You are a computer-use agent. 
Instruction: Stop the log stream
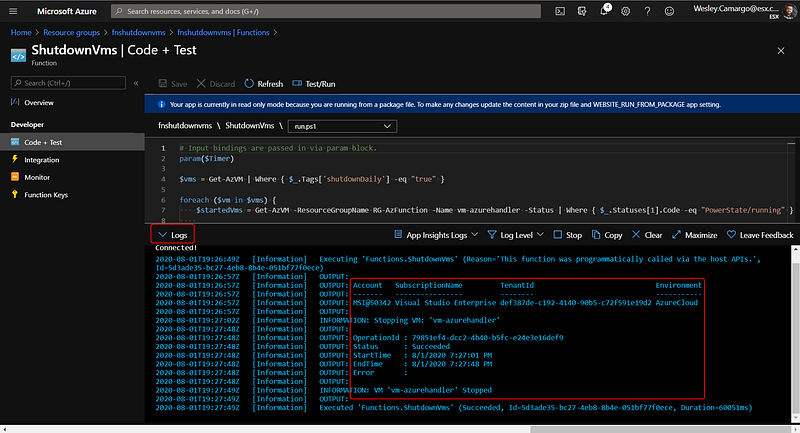click(567, 235)
